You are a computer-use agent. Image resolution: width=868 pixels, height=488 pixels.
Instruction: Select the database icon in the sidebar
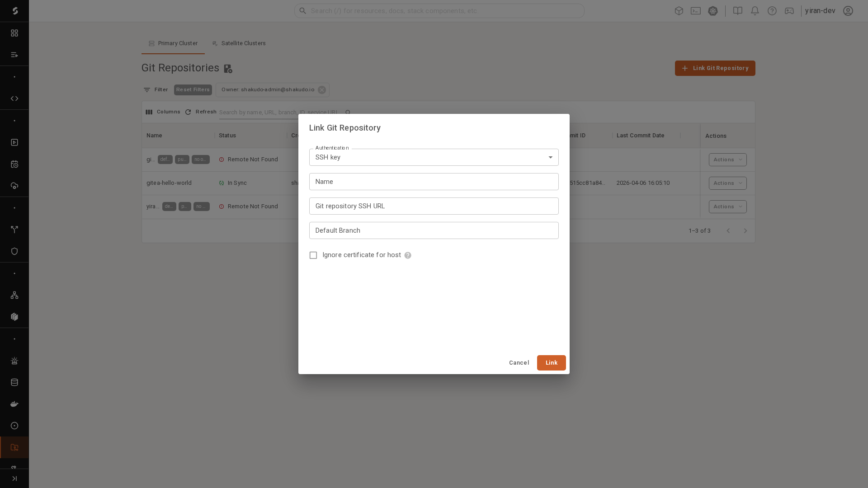pos(14,382)
